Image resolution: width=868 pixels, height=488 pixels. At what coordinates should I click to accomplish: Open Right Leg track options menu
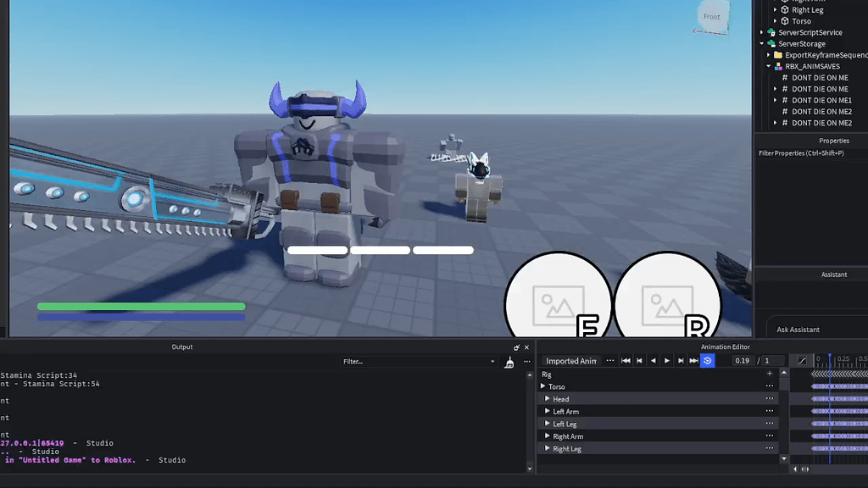point(770,448)
